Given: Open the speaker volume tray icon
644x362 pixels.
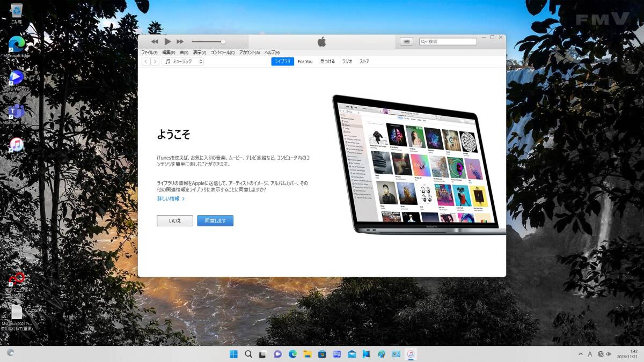Looking at the screenshot, I should tap(609, 354).
